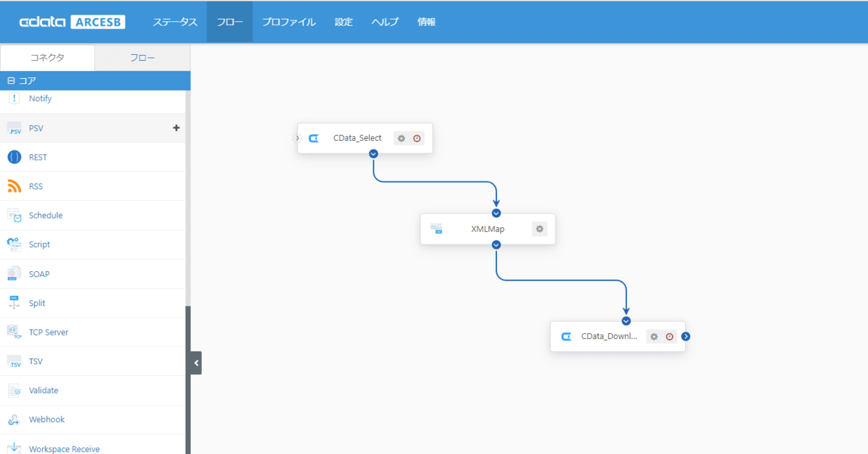The image size is (868, 454).
Task: Collapse the コア connector section
Action: tap(11, 81)
